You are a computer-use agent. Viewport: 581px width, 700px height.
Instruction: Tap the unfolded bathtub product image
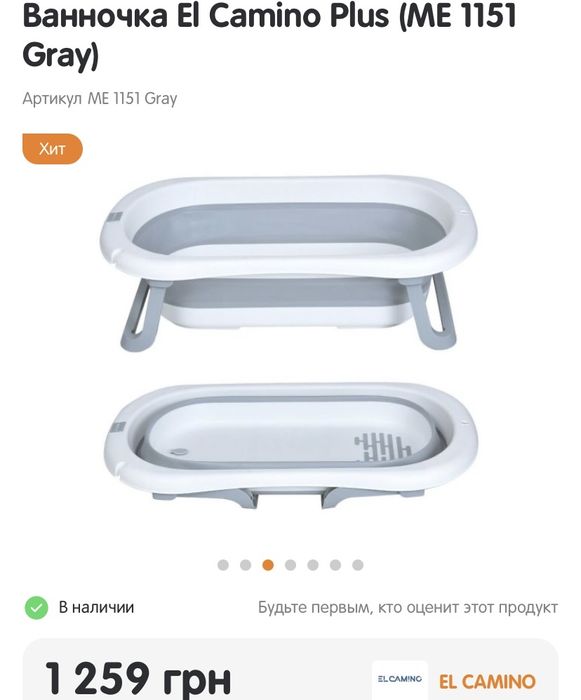click(x=288, y=263)
